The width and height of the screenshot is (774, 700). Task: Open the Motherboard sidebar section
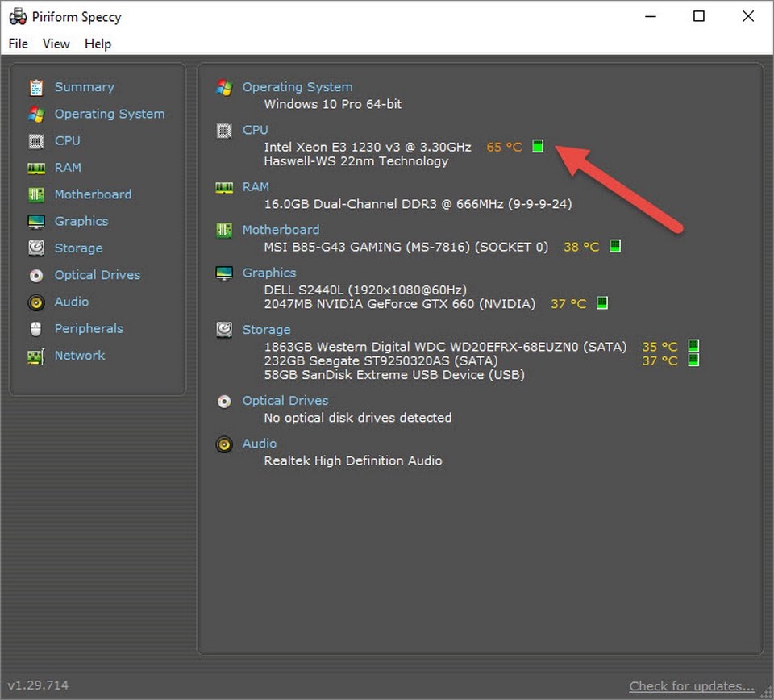coord(93,194)
